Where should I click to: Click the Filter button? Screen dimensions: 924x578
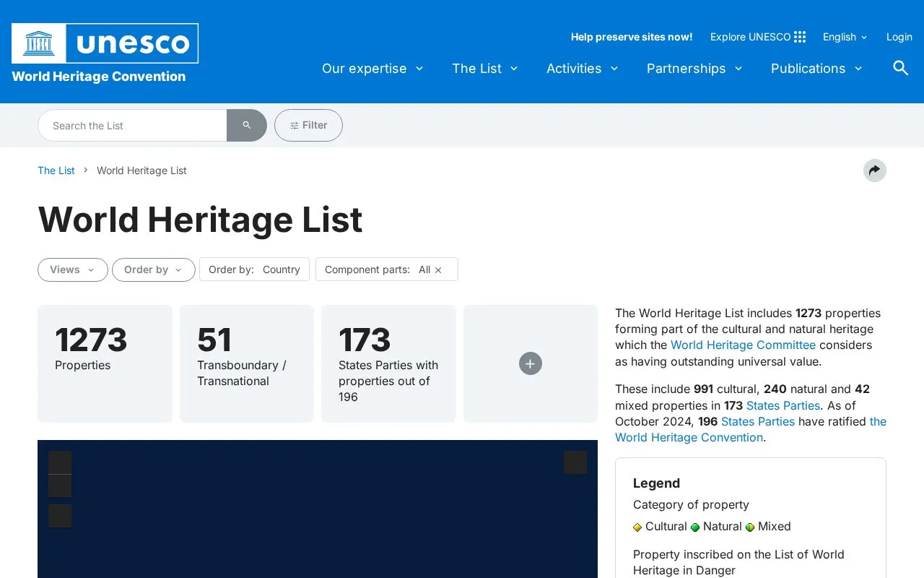(x=308, y=125)
